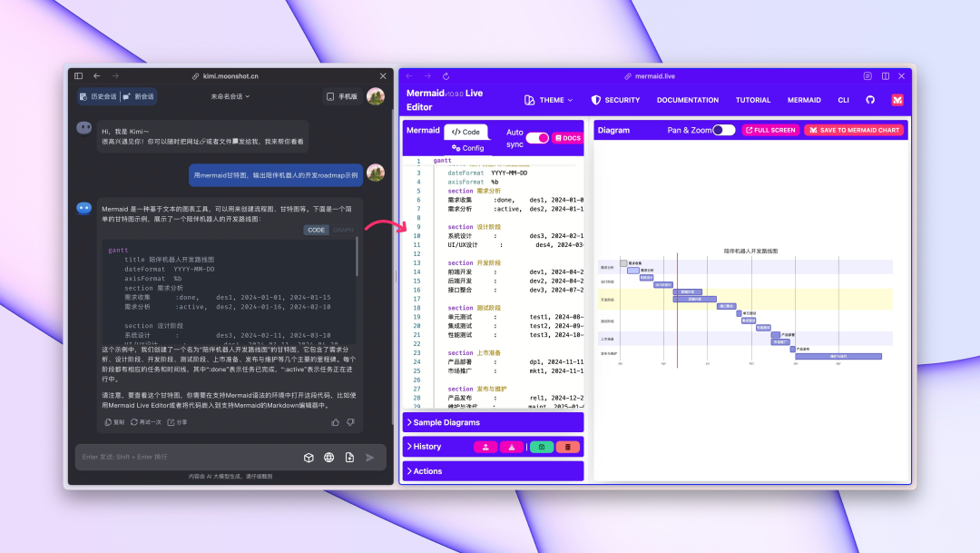Share the response with 分享
Screen dimensions: 980x553
(177, 422)
